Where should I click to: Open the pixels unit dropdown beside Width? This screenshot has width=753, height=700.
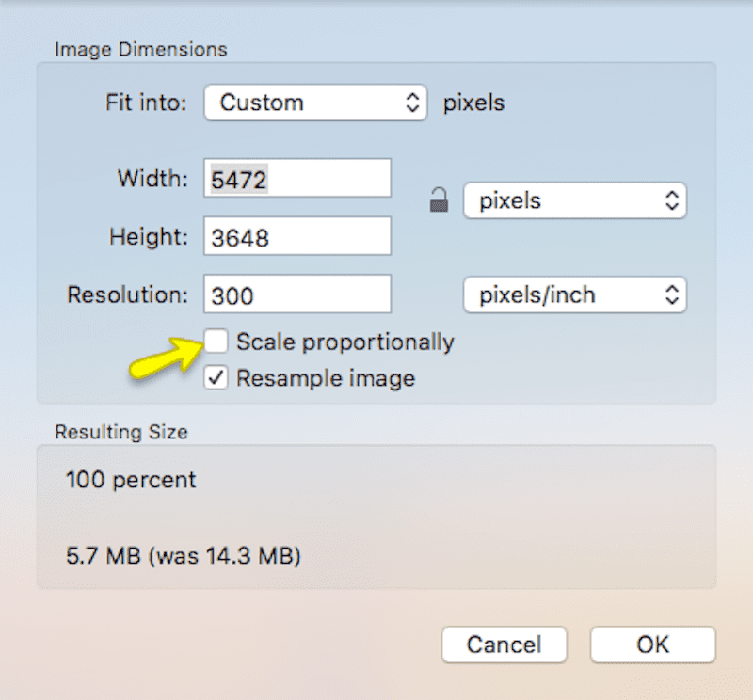point(575,200)
